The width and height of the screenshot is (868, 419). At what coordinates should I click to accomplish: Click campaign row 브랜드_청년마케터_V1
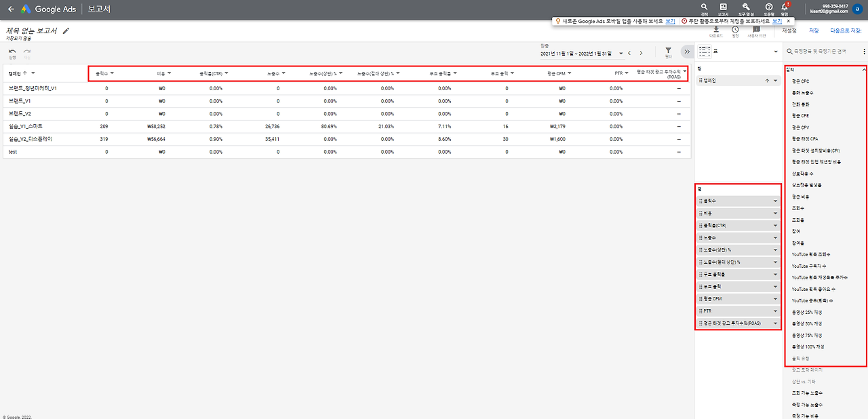33,88
